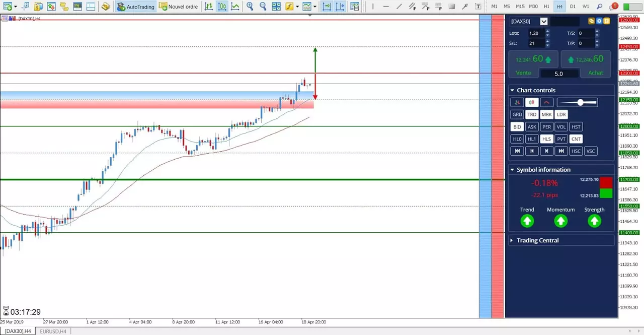Open the new chart dropdown arrow

pyautogui.click(x=16, y=7)
